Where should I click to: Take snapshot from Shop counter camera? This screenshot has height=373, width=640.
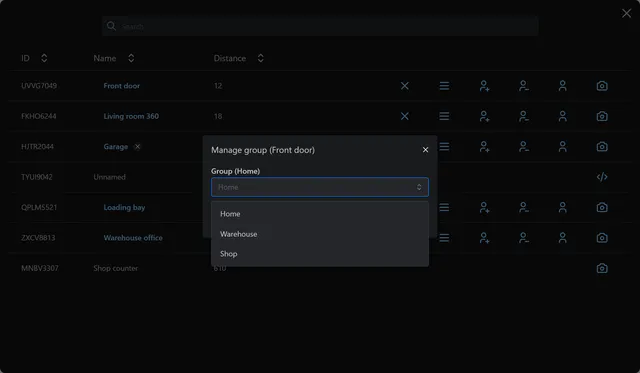pos(602,268)
